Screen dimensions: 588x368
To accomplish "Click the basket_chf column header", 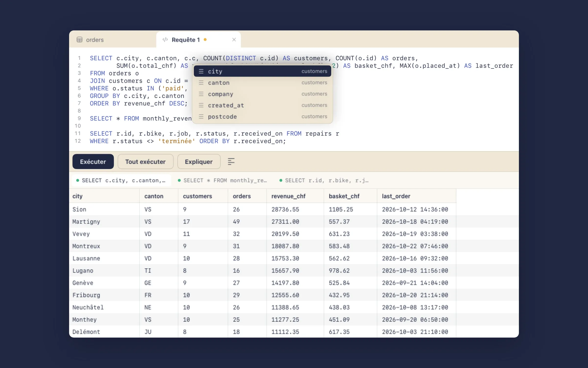I will (x=350, y=196).
